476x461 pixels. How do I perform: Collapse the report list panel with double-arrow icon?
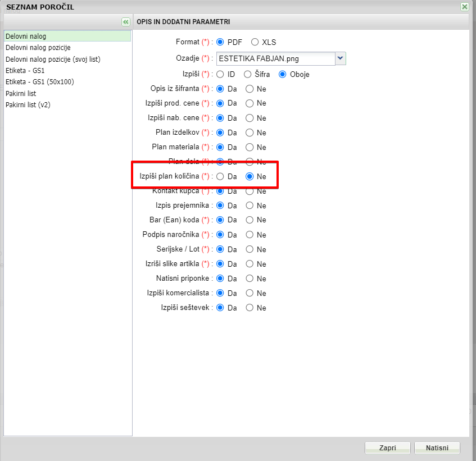pos(125,21)
